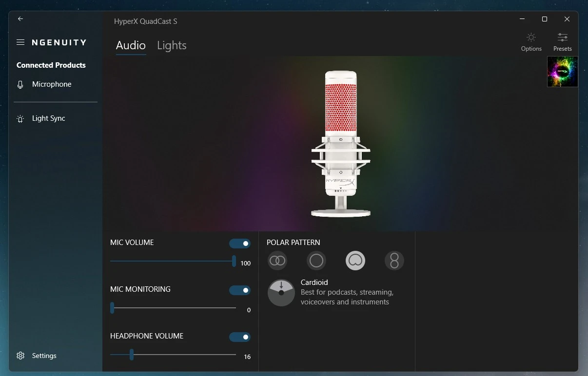This screenshot has height=376, width=588.
Task: Open the Light Sync section
Action: (x=48, y=118)
